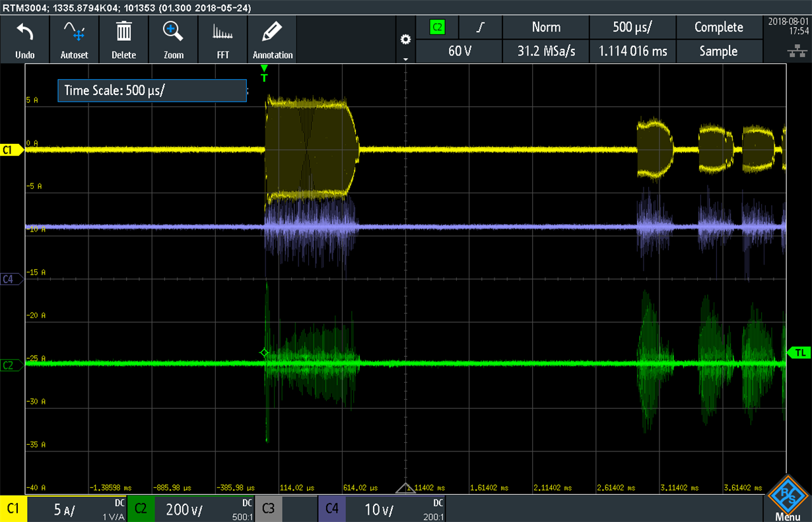The width and height of the screenshot is (812, 522).
Task: Open the Sample acquisition mode setting
Action: click(x=719, y=51)
